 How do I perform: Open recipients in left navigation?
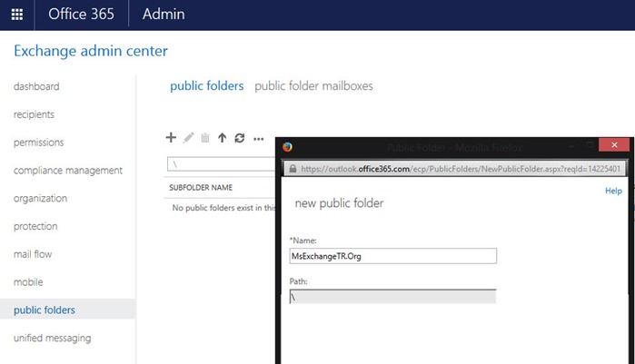point(34,114)
